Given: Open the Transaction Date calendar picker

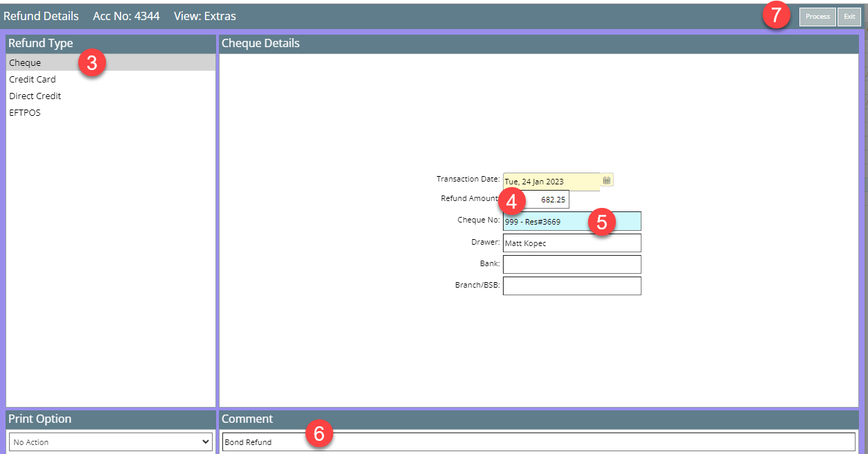Looking at the screenshot, I should (x=607, y=180).
